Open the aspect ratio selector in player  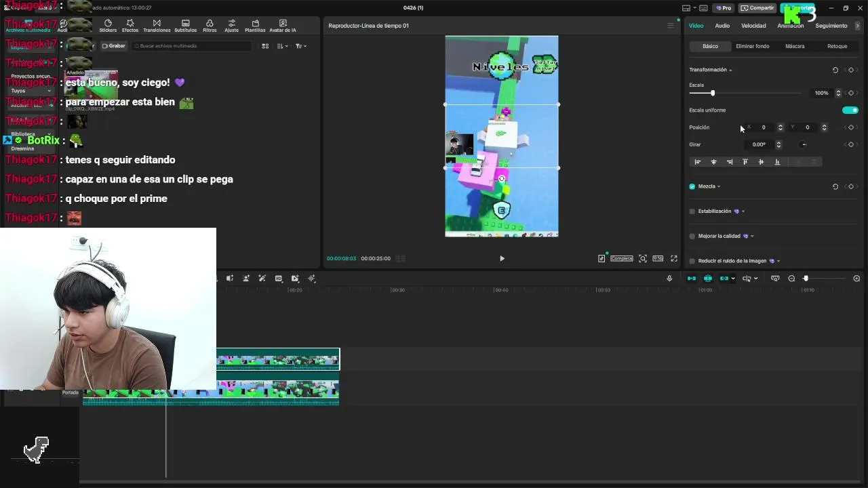point(658,258)
